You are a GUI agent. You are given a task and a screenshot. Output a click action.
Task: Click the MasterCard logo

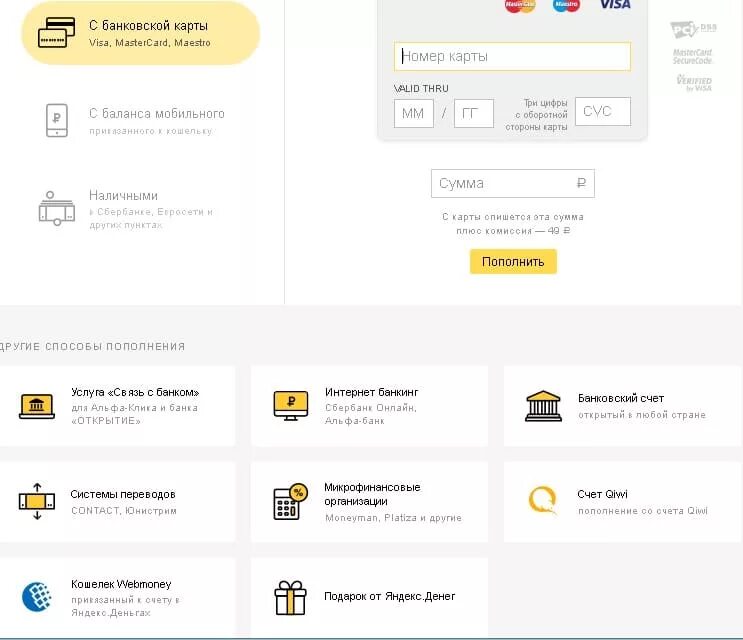pyautogui.click(x=520, y=6)
